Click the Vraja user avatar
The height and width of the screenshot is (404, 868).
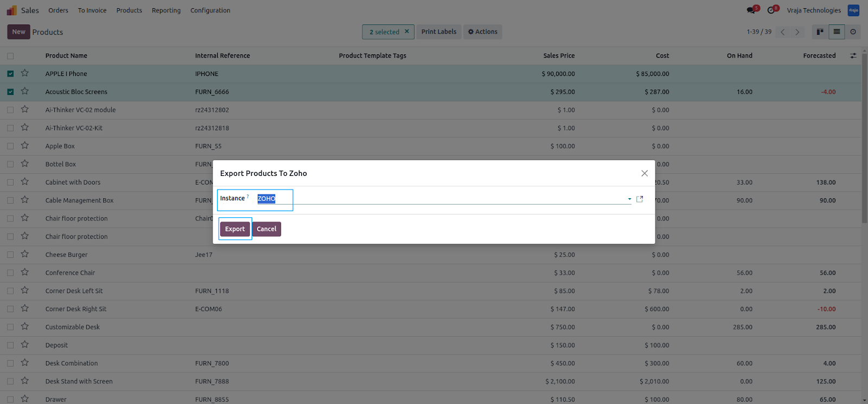point(853,10)
